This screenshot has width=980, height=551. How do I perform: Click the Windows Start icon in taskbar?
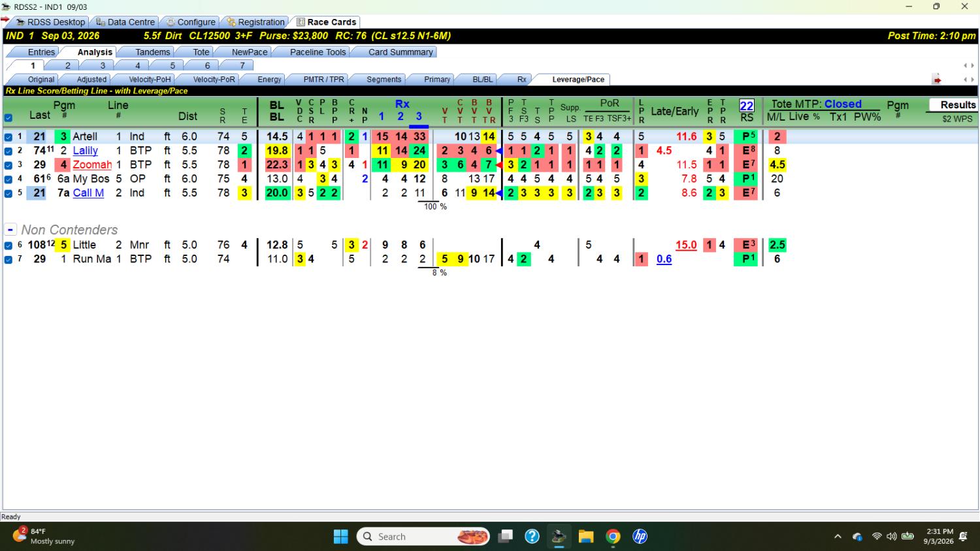pos(341,537)
